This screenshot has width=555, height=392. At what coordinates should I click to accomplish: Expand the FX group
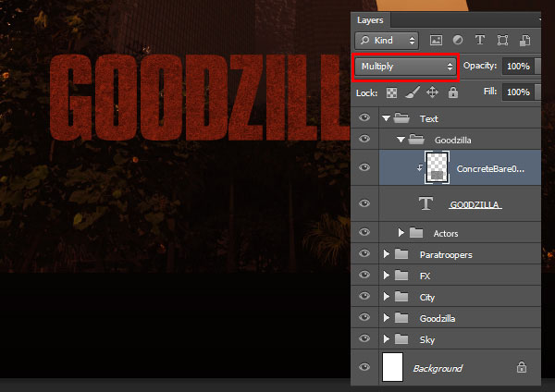[x=386, y=276]
